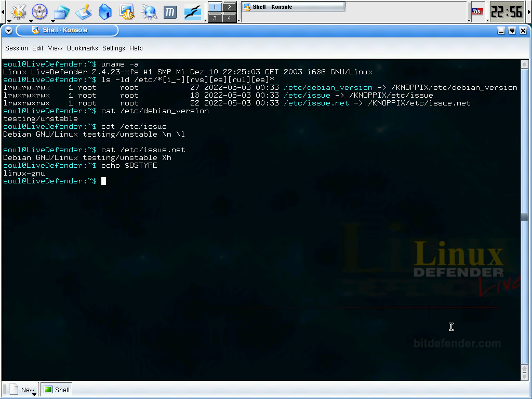Click Shell - Konsole taskbar entry
The width and height of the screenshot is (532, 399).
(x=294, y=7)
